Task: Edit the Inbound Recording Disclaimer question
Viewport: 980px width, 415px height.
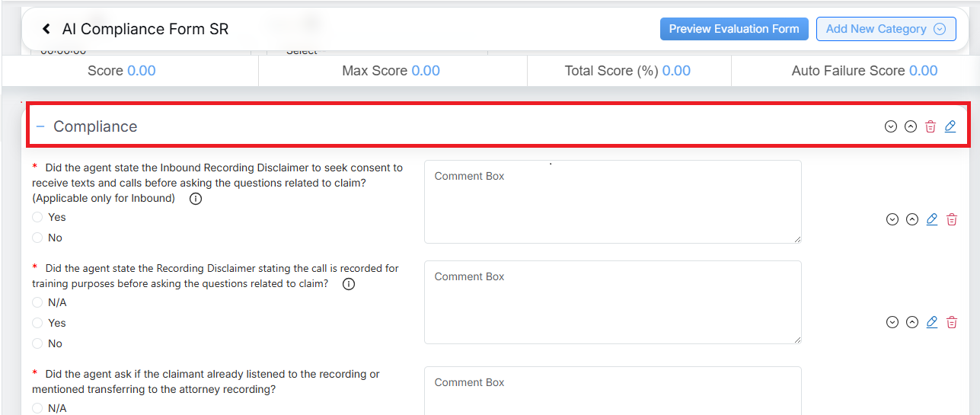Action: coord(931,219)
